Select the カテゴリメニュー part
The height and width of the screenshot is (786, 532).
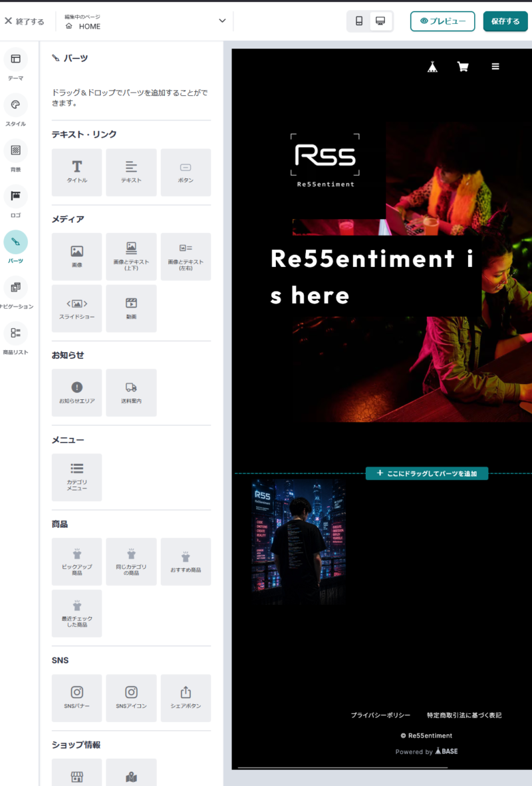coord(76,477)
